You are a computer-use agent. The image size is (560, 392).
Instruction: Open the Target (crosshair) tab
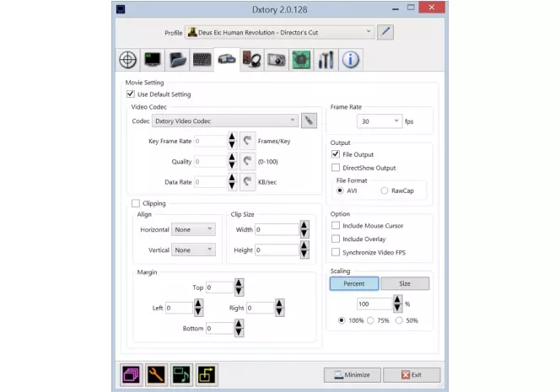pos(128,60)
